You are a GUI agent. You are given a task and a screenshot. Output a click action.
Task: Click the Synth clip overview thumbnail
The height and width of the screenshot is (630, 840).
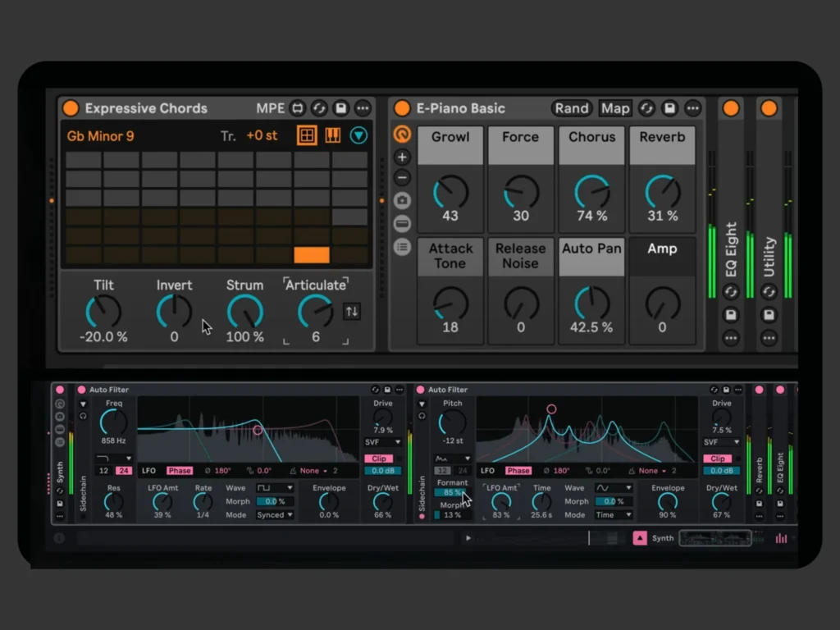715,538
